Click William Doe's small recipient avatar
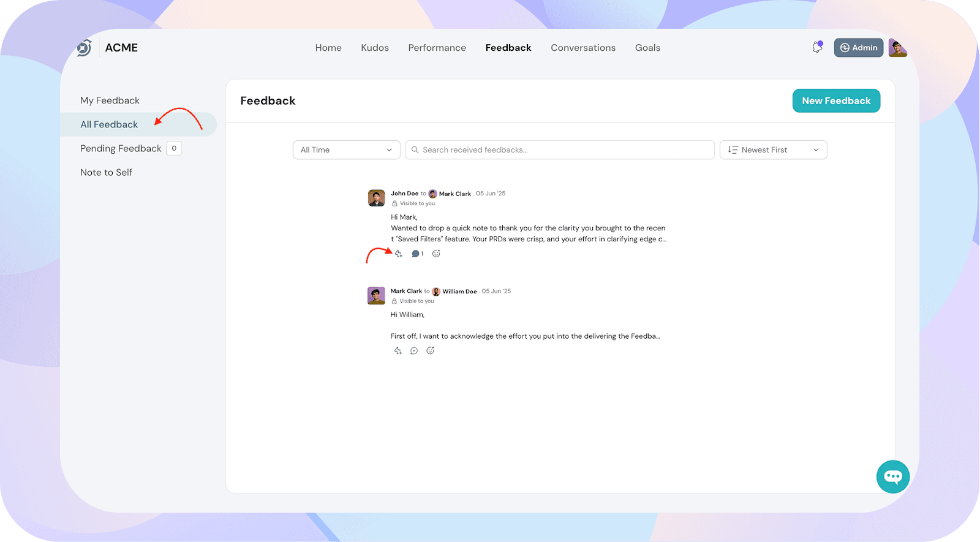Image resolution: width=980 pixels, height=542 pixels. [436, 292]
